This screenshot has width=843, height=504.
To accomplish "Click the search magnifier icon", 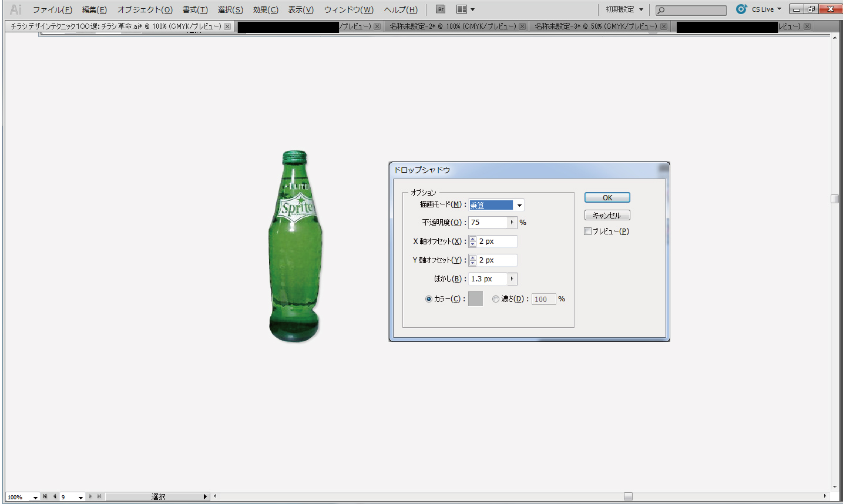I will pyautogui.click(x=661, y=10).
